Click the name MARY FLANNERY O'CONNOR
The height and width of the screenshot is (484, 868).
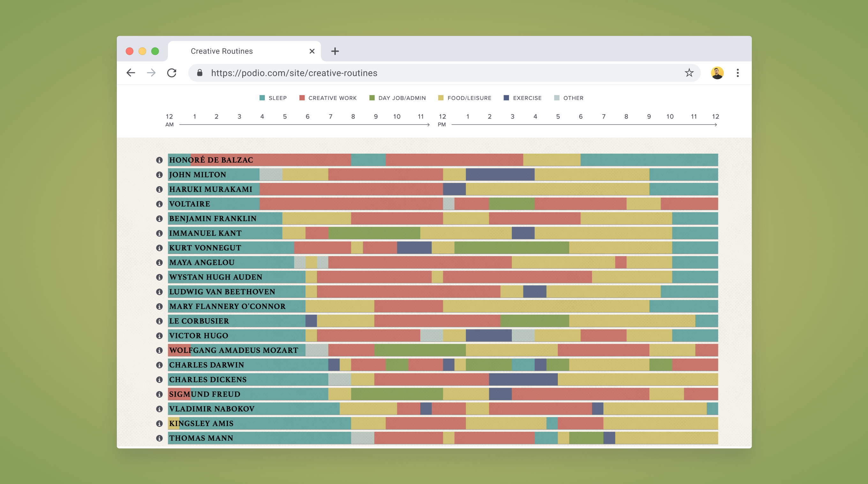227,307
